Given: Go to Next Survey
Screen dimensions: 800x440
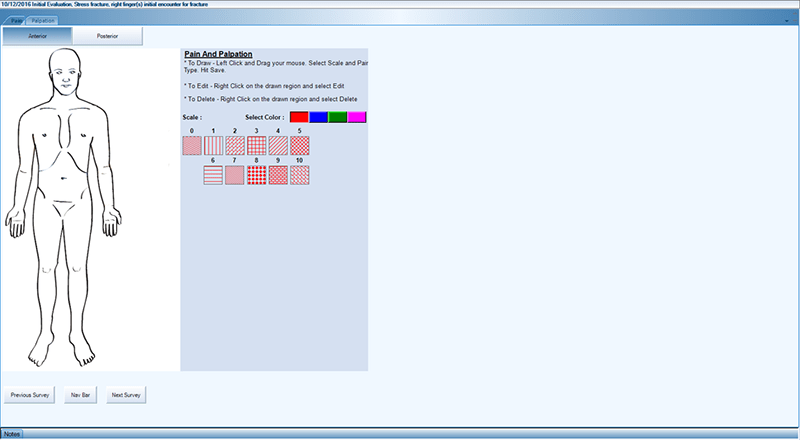Looking at the screenshot, I should [126, 395].
